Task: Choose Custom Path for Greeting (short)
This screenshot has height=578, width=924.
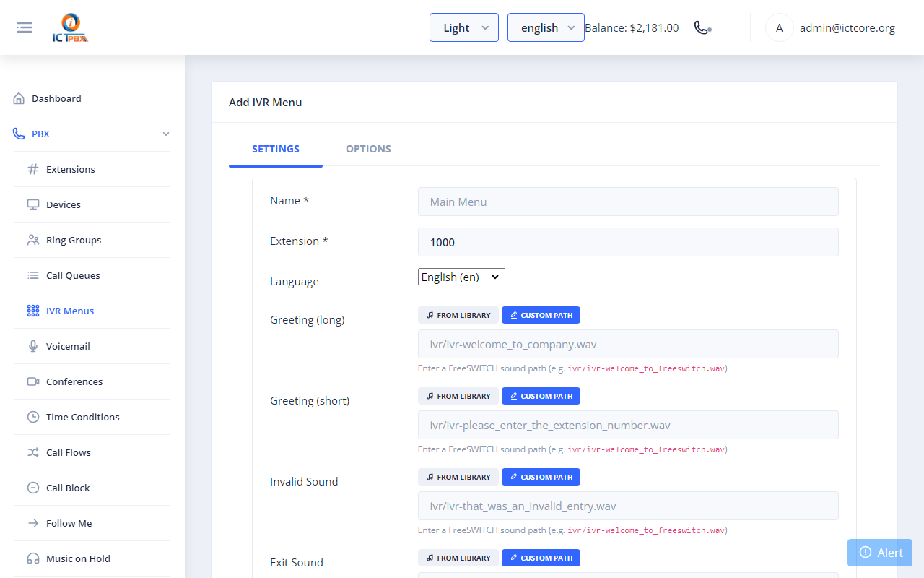Action: (x=541, y=396)
